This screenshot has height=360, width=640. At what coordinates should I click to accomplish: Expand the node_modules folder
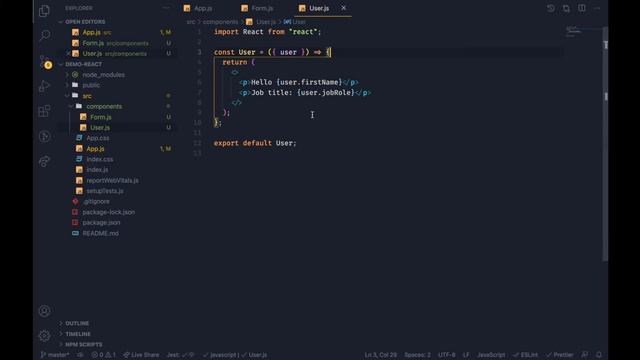(103, 75)
